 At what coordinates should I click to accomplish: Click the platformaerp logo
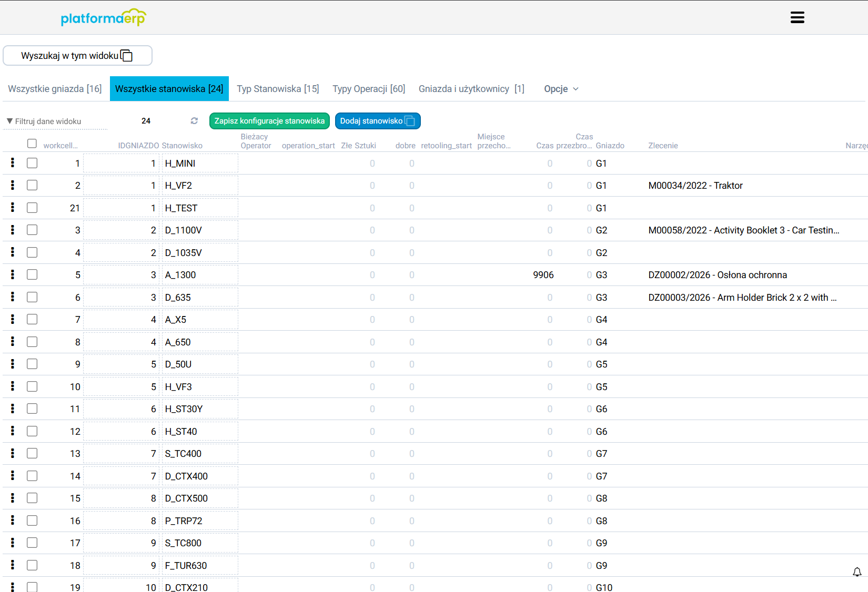coord(104,17)
